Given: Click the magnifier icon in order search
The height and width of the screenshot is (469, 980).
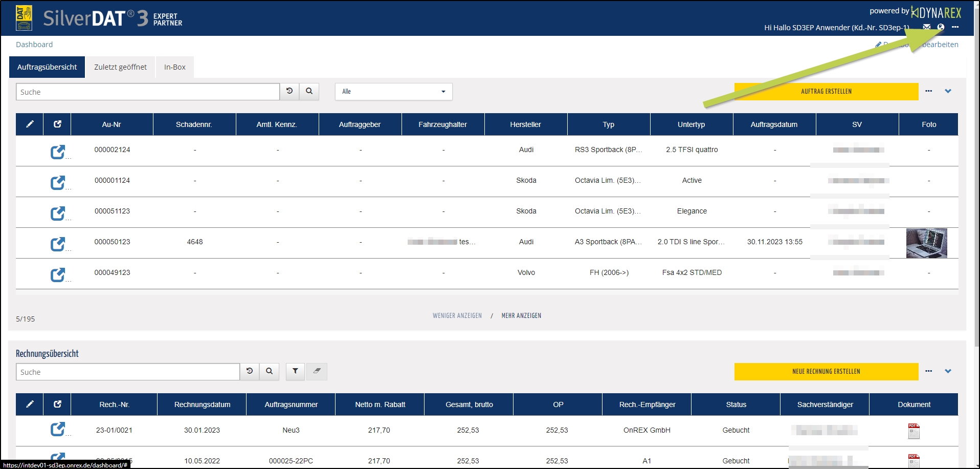Looking at the screenshot, I should (x=309, y=91).
